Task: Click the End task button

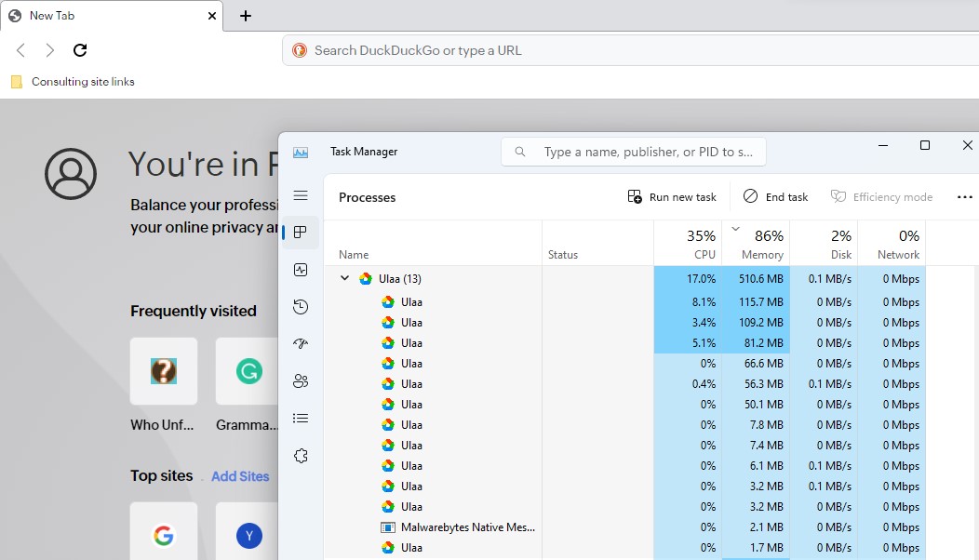Action: tap(774, 196)
